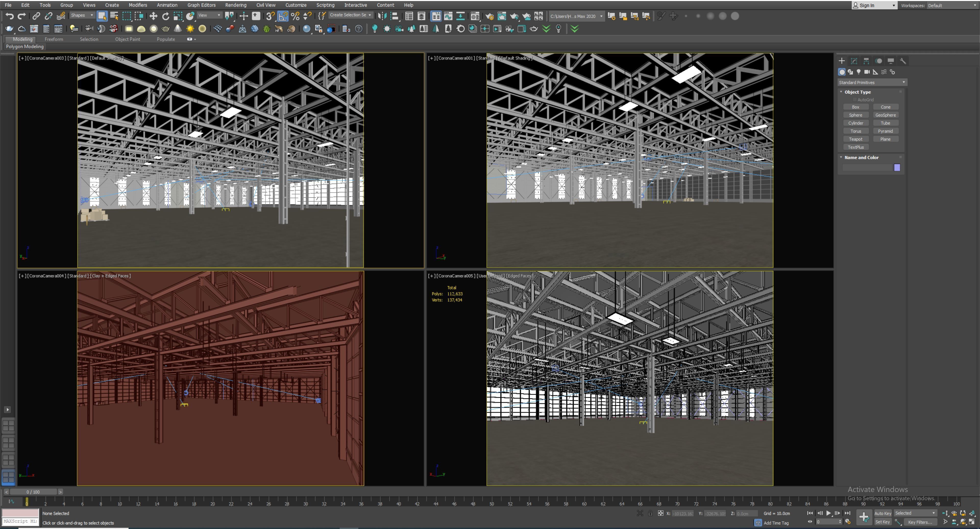Open the Workspaces Default dropdown
The height and width of the screenshot is (529, 980).
tap(952, 5)
